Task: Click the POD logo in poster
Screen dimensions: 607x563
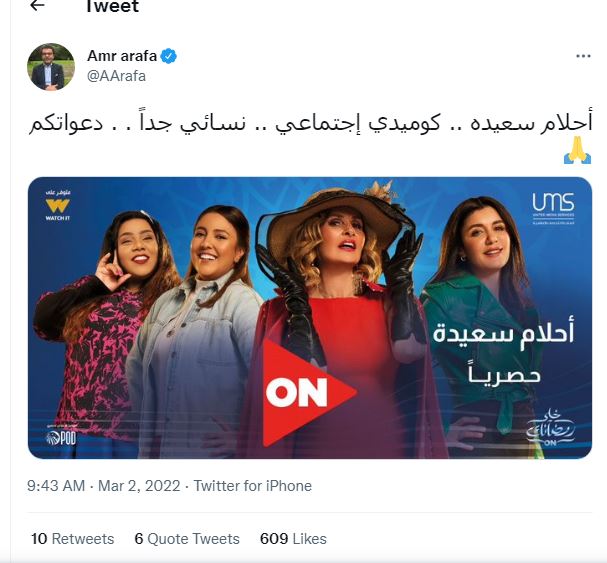Action: (60, 437)
